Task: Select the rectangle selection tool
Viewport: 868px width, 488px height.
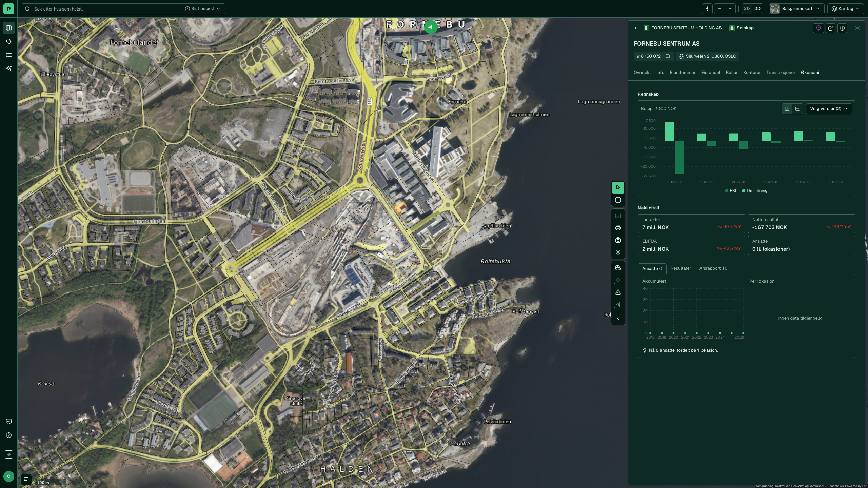Action: click(x=618, y=200)
